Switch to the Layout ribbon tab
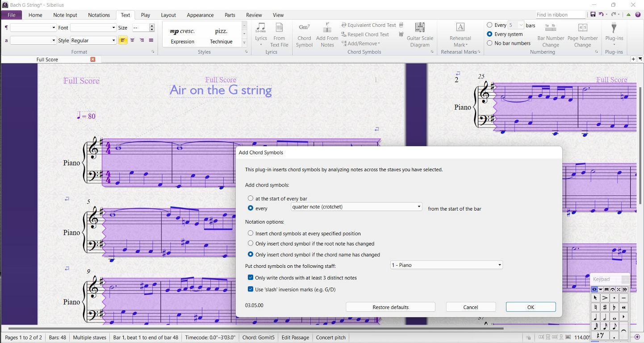Image resolution: width=644 pixels, height=343 pixels. click(168, 15)
